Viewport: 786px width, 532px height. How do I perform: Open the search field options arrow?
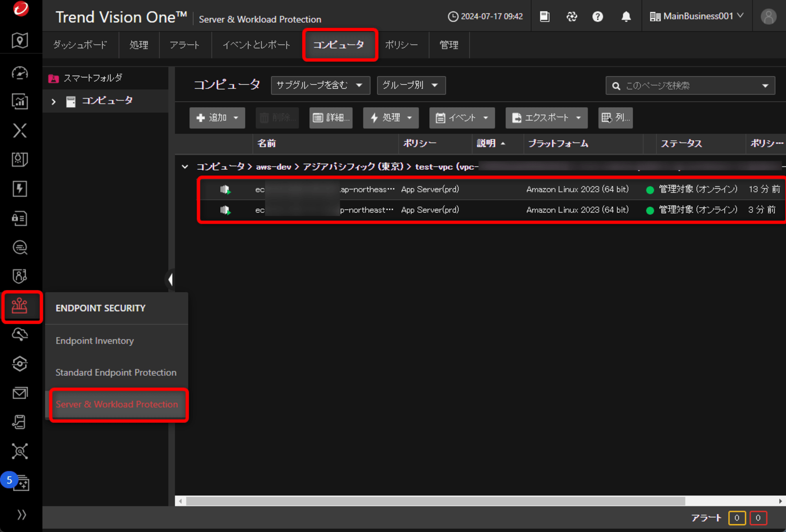point(765,86)
